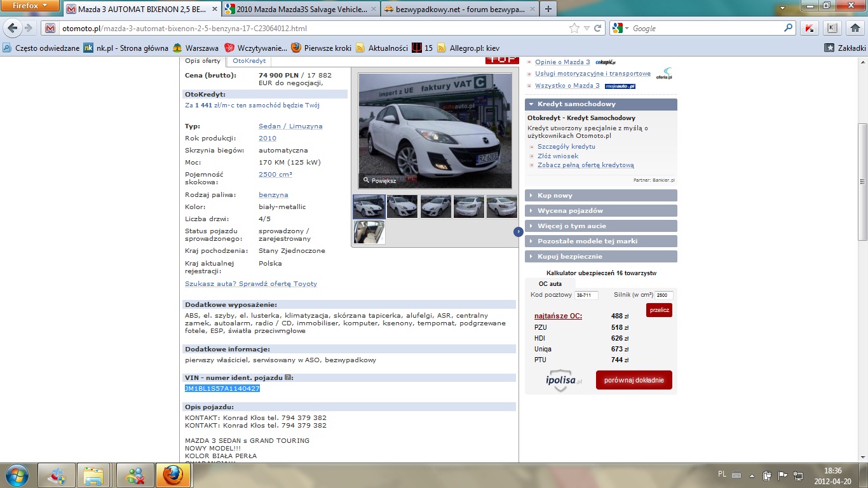
Task: Click the Google search input field
Action: click(x=707, y=28)
